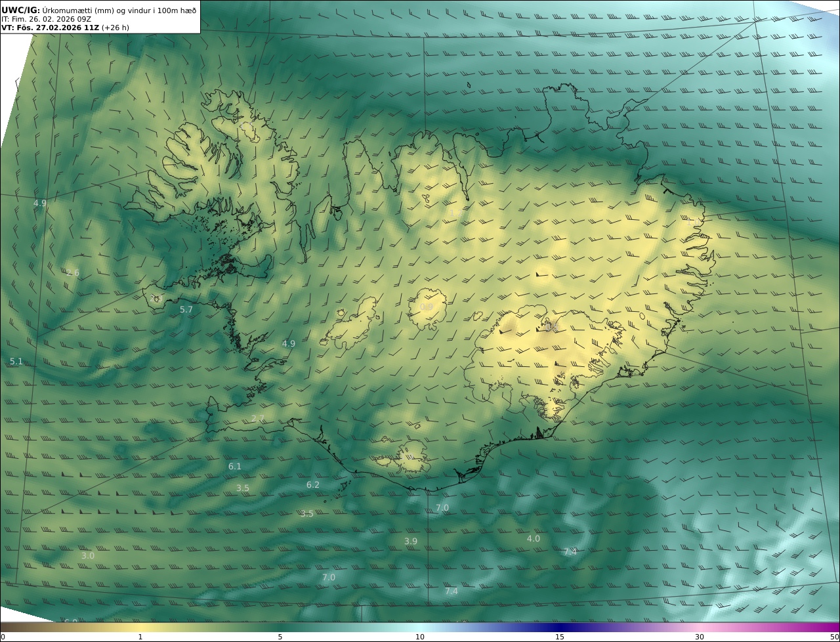Click the "6.2" value label on the map

click(x=313, y=485)
